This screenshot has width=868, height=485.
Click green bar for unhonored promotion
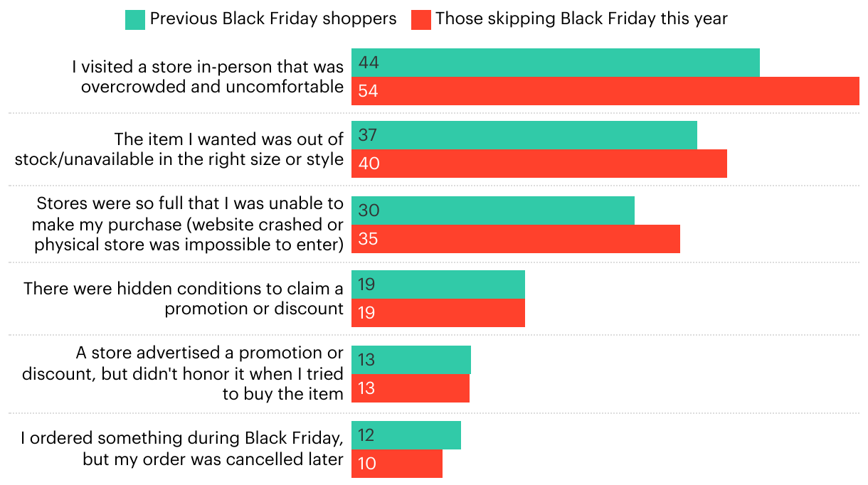(411, 360)
